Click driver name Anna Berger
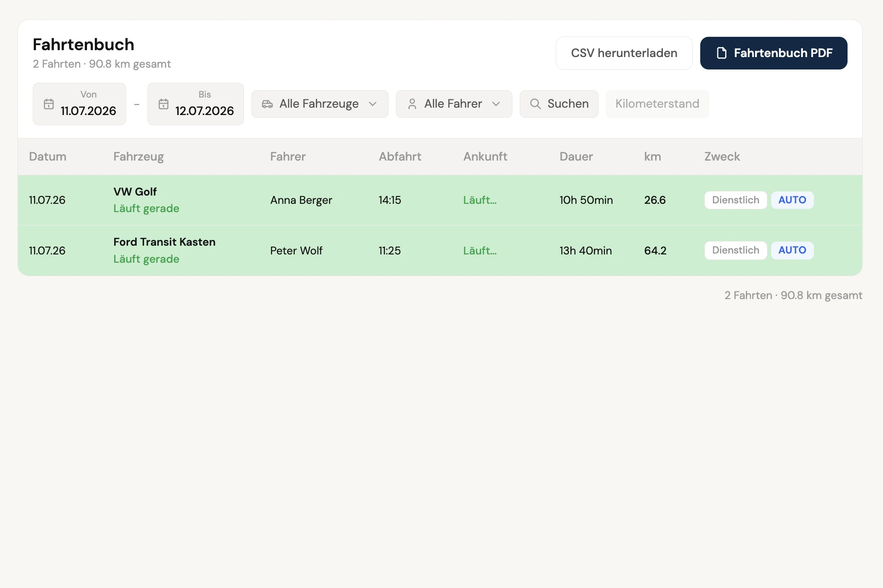883x588 pixels. coord(301,200)
